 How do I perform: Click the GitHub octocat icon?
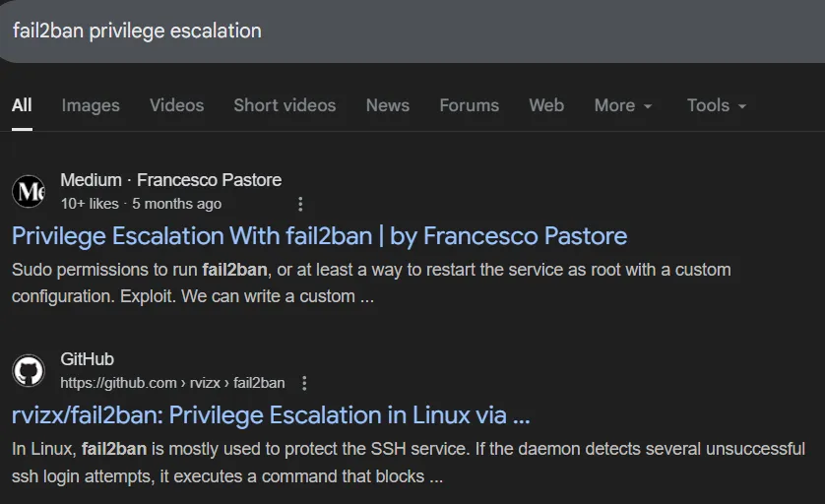(29, 371)
